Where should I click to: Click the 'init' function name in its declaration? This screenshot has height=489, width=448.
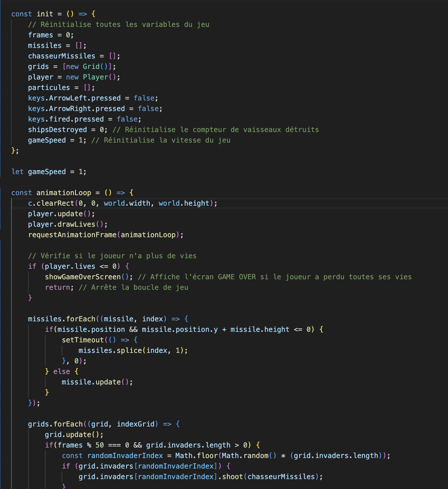[x=45, y=14]
